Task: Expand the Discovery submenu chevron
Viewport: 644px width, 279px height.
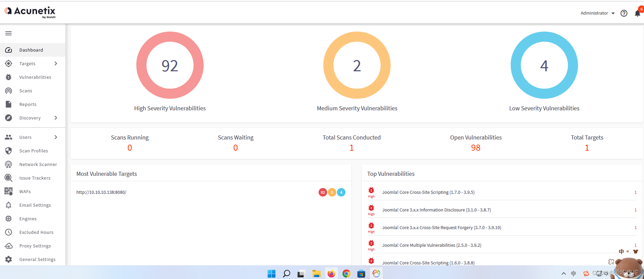Action: [56, 118]
